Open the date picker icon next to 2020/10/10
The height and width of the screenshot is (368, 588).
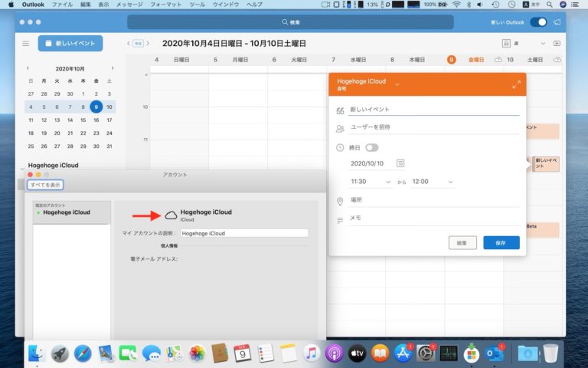coord(400,163)
